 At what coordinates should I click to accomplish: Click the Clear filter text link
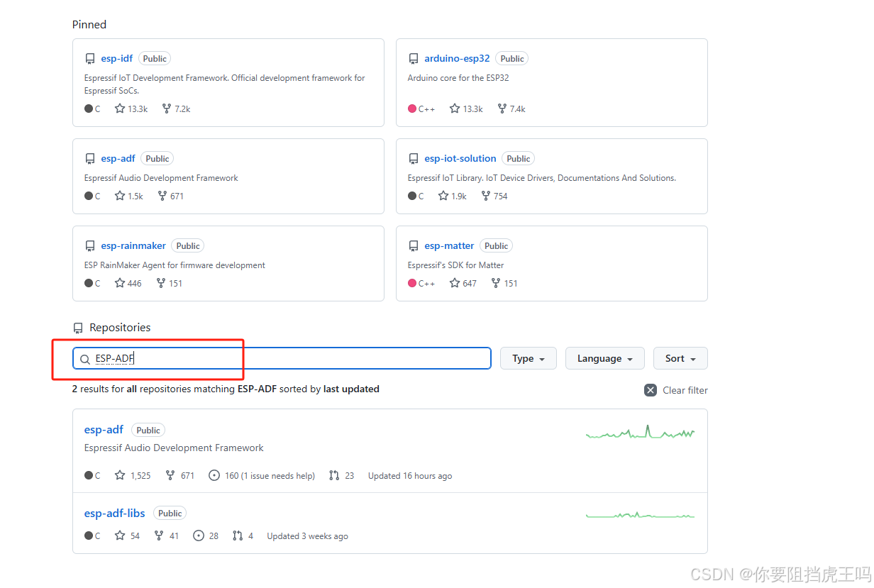(685, 390)
